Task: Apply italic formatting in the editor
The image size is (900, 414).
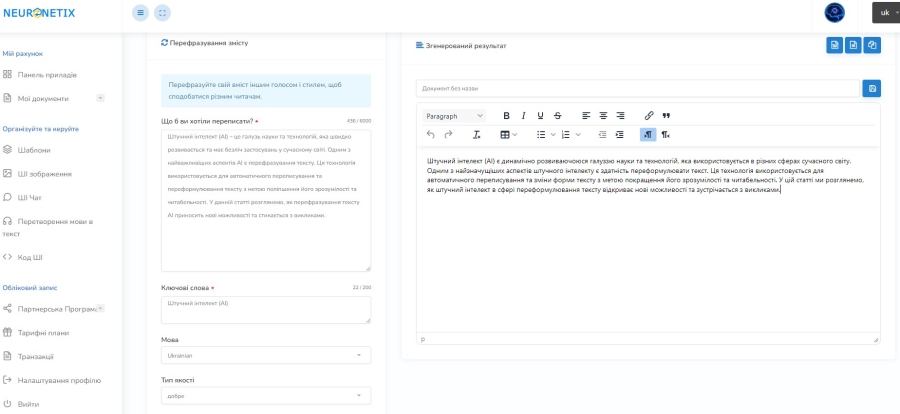Action: [x=523, y=115]
